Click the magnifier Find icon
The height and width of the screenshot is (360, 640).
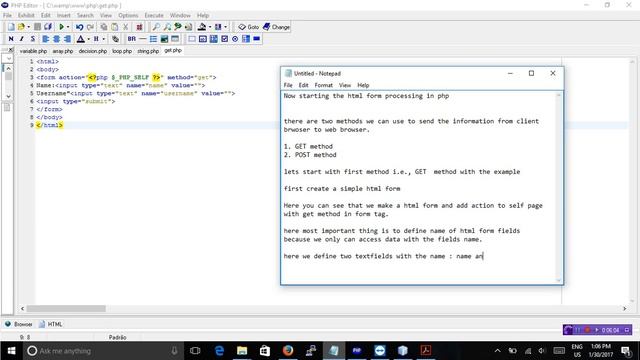coord(156,27)
